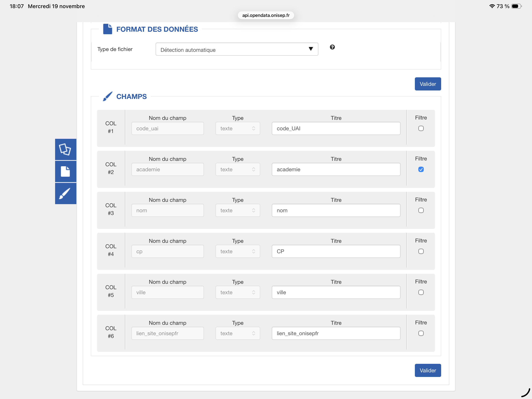
Task: Click the overlapping cards icon in side toolbar
Action: (x=65, y=149)
